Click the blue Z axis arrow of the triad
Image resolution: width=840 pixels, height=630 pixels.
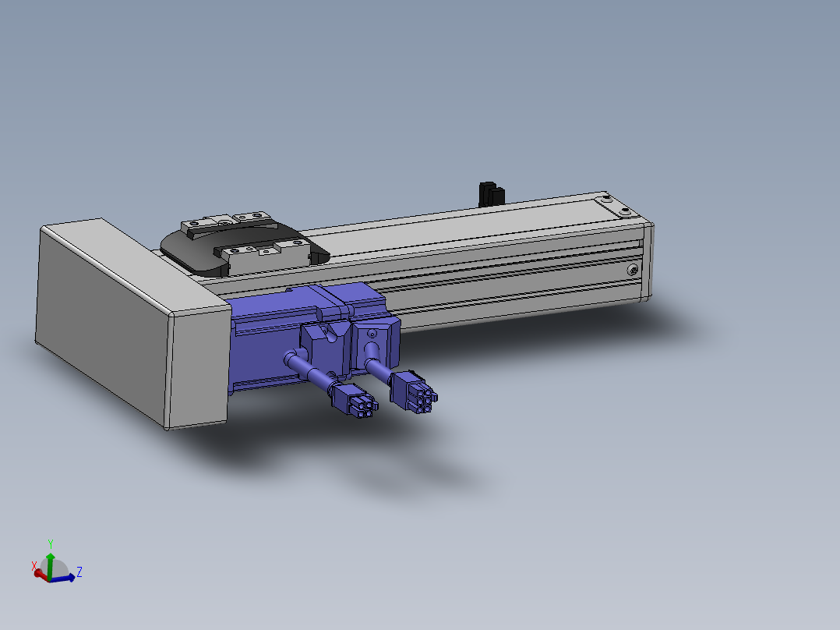click(65, 578)
